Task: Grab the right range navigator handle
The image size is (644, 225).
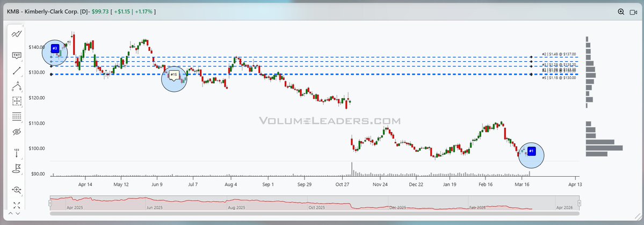Action: tap(579, 203)
